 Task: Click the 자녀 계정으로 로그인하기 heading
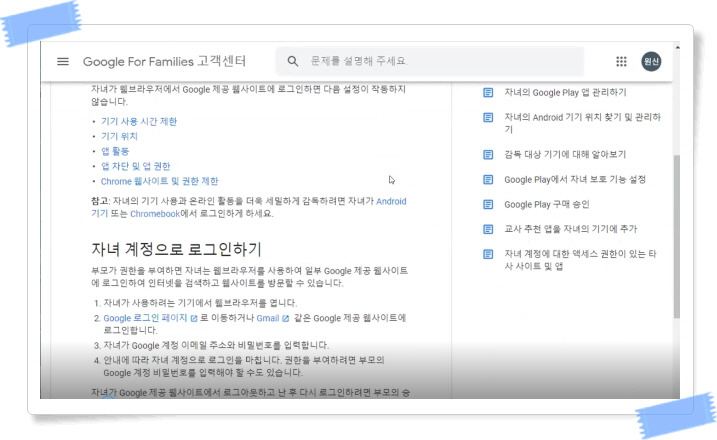176,250
